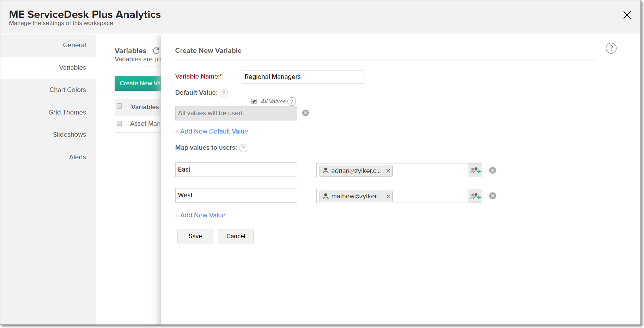Click help icon beside Map values to users
The height and width of the screenshot is (328, 644).
243,148
